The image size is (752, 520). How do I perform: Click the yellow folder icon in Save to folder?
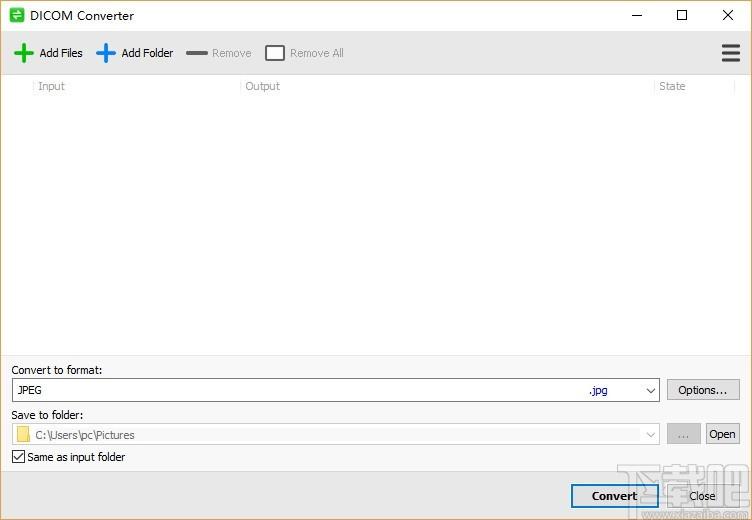pos(23,434)
